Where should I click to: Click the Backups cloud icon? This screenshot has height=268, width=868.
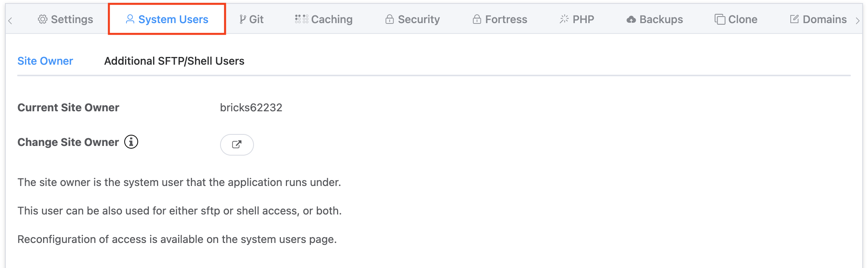[632, 19]
